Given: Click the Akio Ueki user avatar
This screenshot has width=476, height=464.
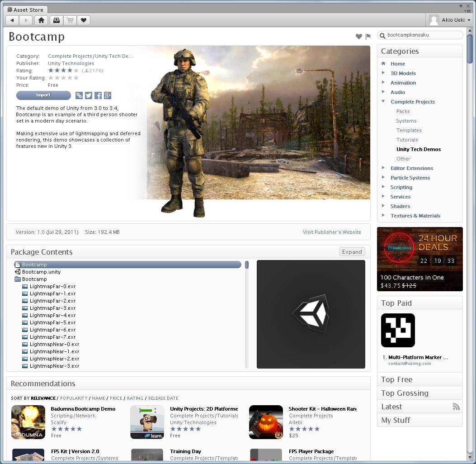Looking at the screenshot, I should tap(434, 20).
